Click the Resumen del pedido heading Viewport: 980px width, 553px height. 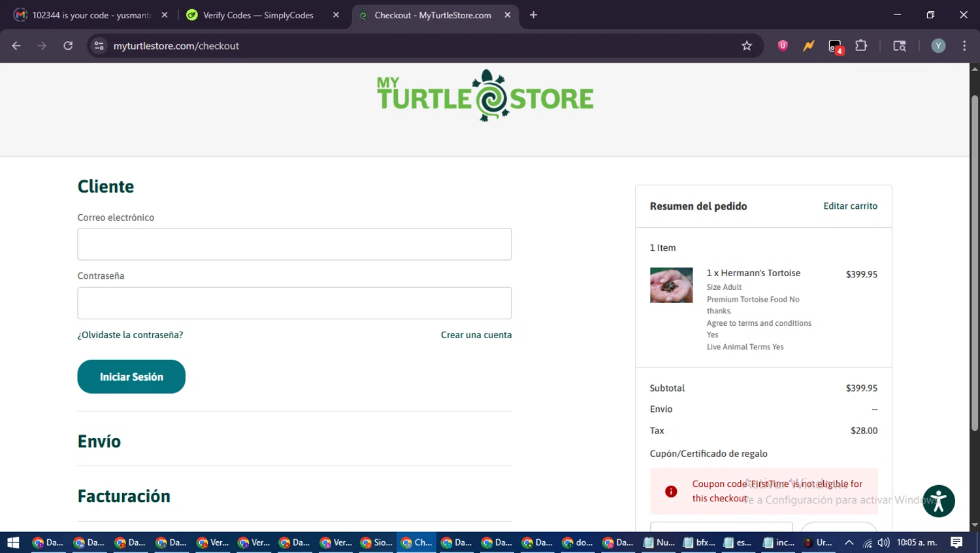pyautogui.click(x=698, y=206)
